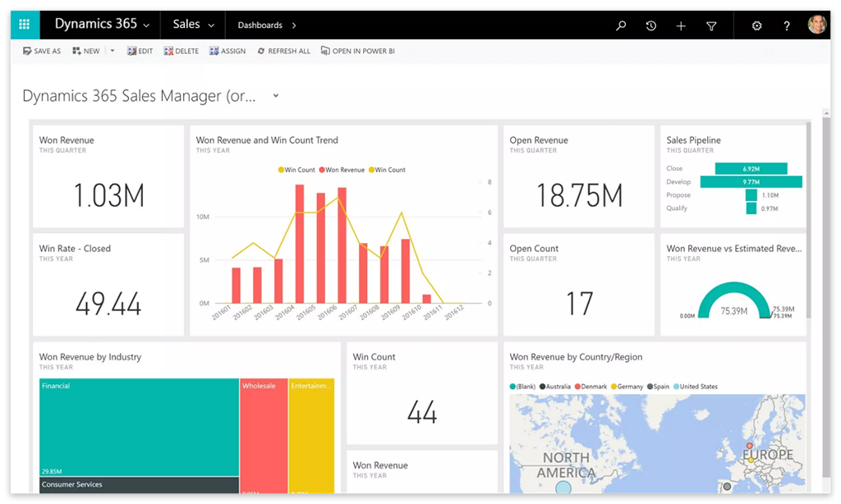The image size is (841, 504).
Task: Click Refresh All in the toolbar
Action: pyautogui.click(x=283, y=51)
